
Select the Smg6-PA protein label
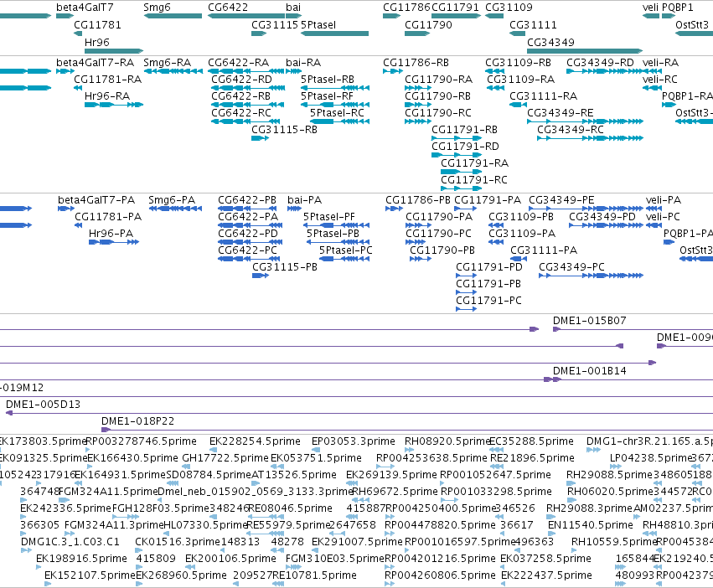(x=172, y=200)
